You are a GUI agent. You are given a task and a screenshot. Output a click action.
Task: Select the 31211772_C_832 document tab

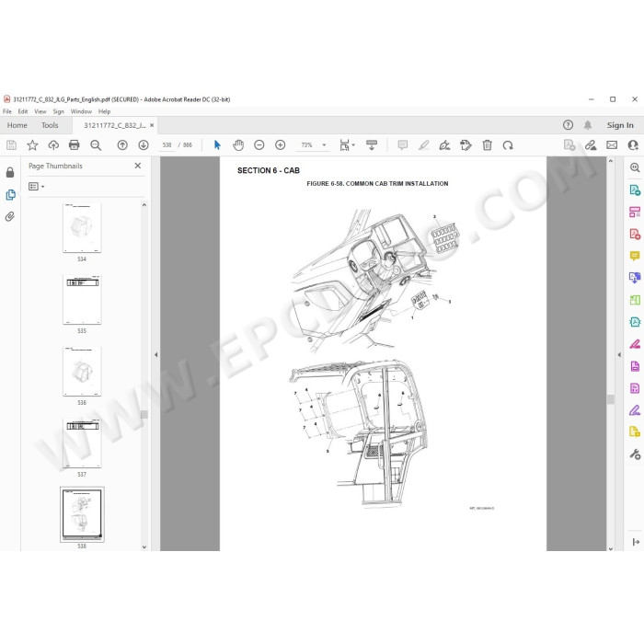[115, 125]
